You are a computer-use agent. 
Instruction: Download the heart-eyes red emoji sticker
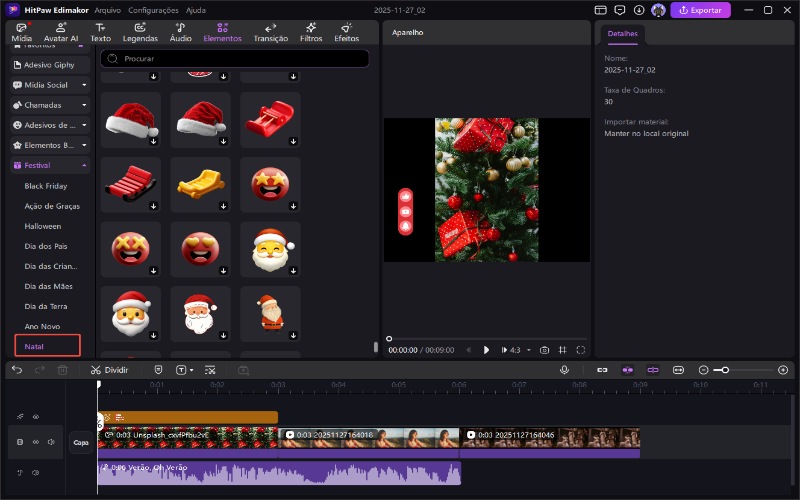[223, 271]
